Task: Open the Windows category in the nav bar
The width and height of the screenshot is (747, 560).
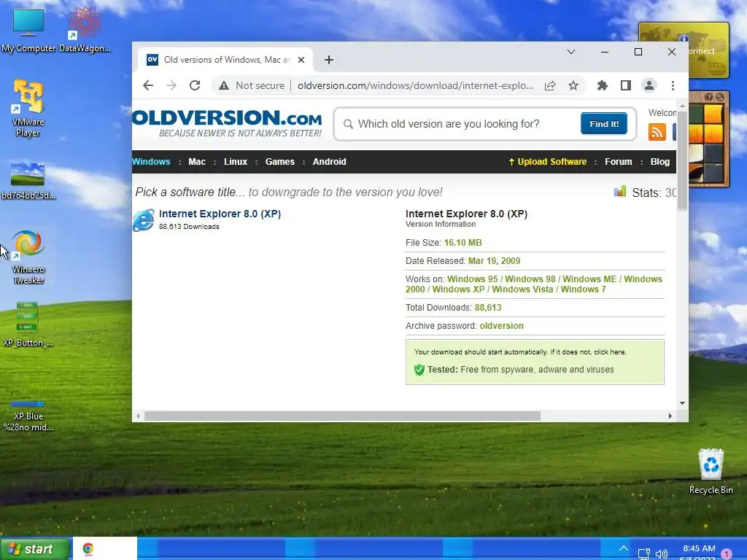Action: pos(151,162)
